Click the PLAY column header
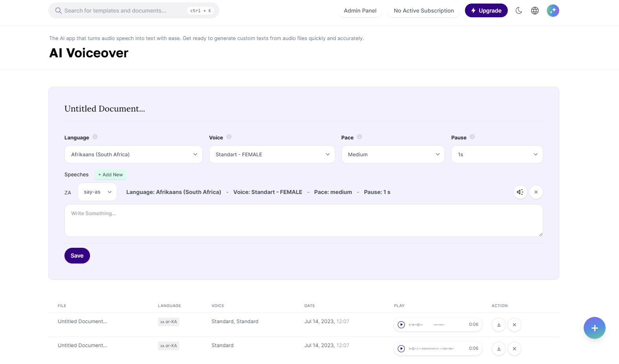The height and width of the screenshot is (364, 619). pyautogui.click(x=399, y=305)
